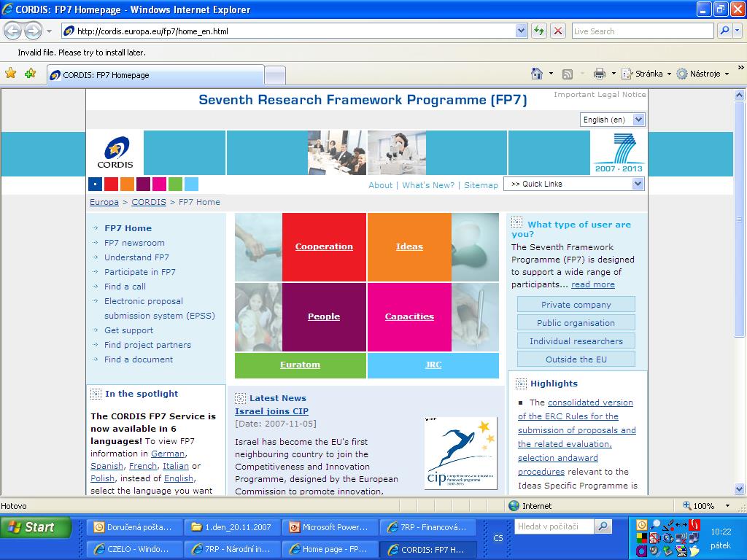Click the Latest News section icon
Image resolution: width=747 pixels, height=560 pixels.
[x=240, y=398]
